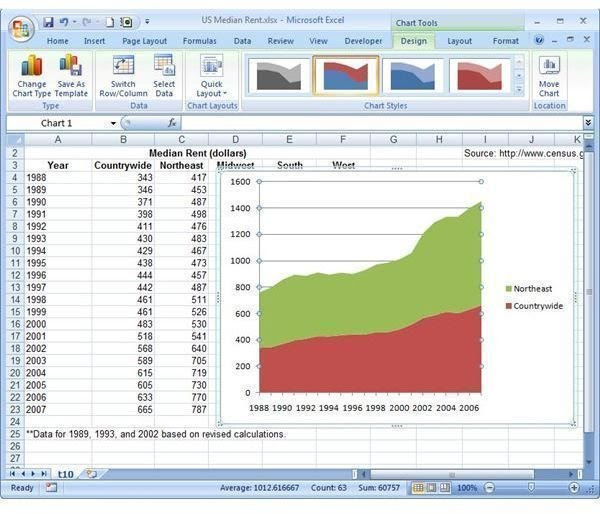600x514 pixels.
Task: Select the Countrywide legend entry
Action: coord(534,306)
